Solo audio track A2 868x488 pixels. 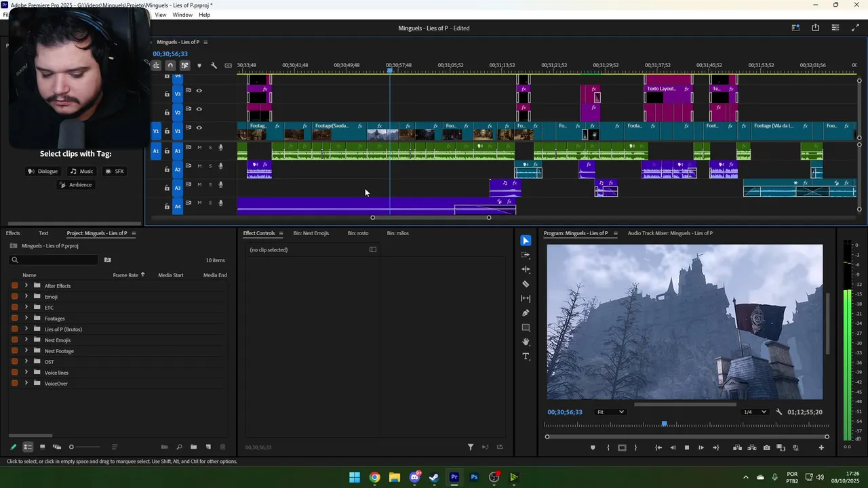210,166
